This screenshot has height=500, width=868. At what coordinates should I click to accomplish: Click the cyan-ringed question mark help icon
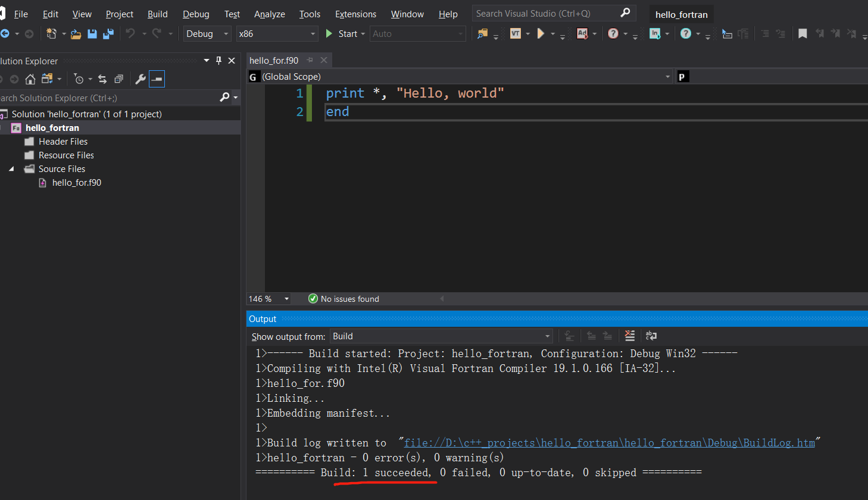(686, 34)
